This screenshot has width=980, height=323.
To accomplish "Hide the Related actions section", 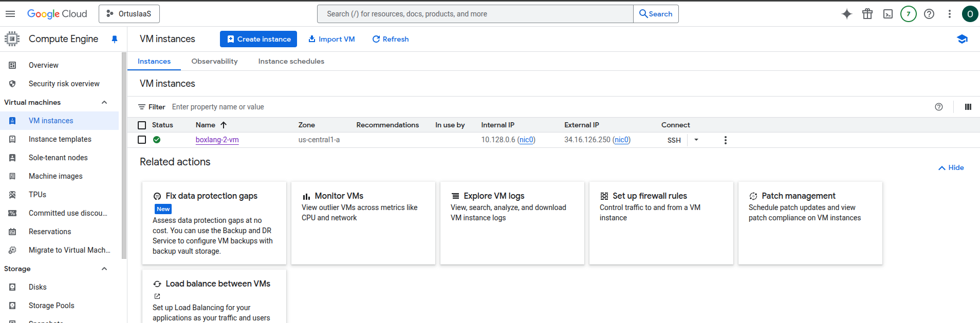I will pos(951,168).
